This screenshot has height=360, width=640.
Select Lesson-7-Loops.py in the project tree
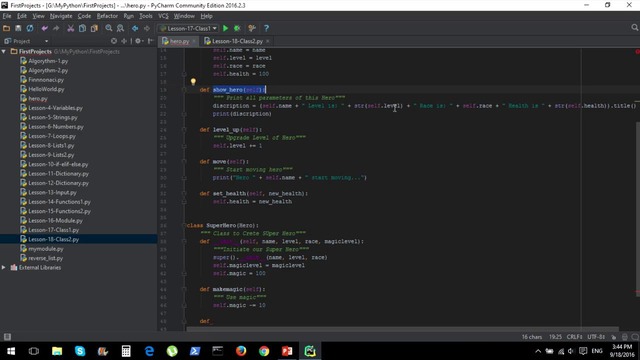(x=51, y=136)
